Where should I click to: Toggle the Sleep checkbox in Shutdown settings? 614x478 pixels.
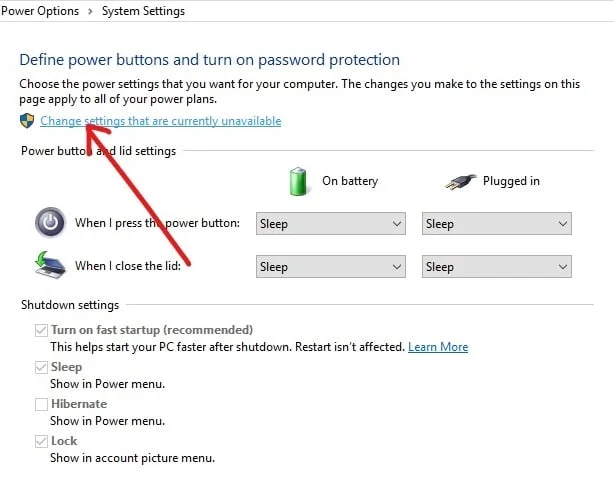tap(41, 367)
